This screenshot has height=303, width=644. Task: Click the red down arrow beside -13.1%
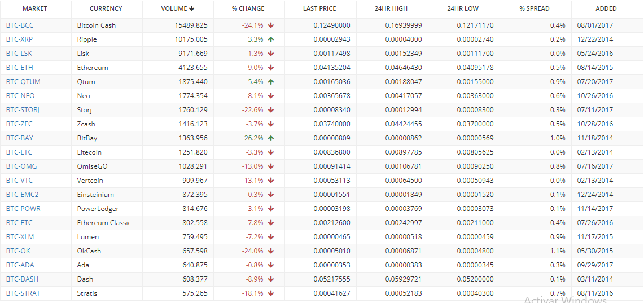click(271, 180)
